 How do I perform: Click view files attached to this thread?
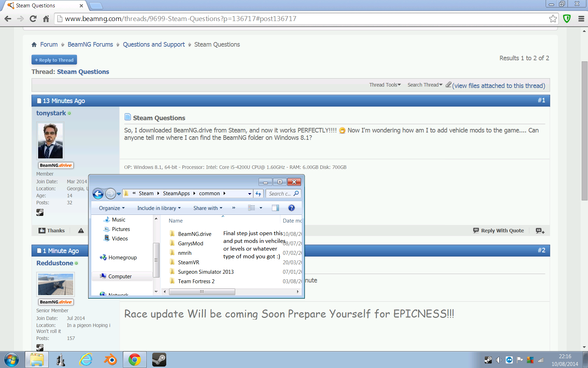tap(498, 86)
